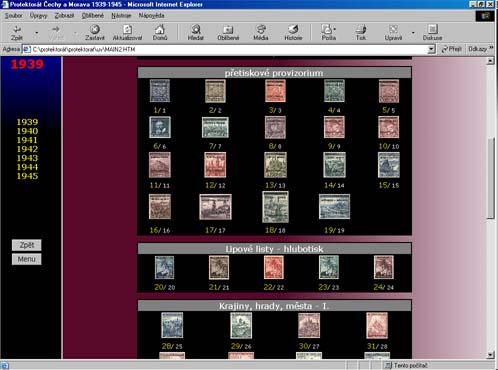Click the gray Zpět button in sidebar
The width and height of the screenshot is (498, 370).
tap(27, 245)
